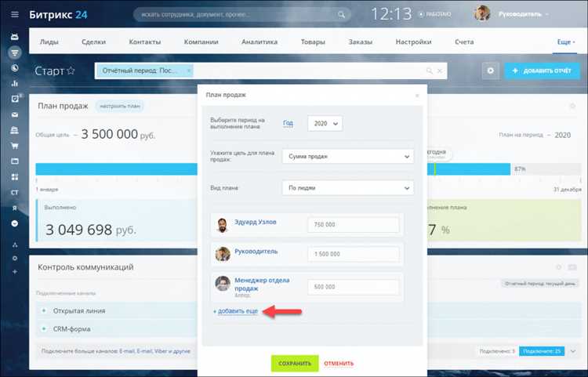This screenshot has width=588, height=377.
Task: Switch to the Сделки tab
Action: pos(94,42)
